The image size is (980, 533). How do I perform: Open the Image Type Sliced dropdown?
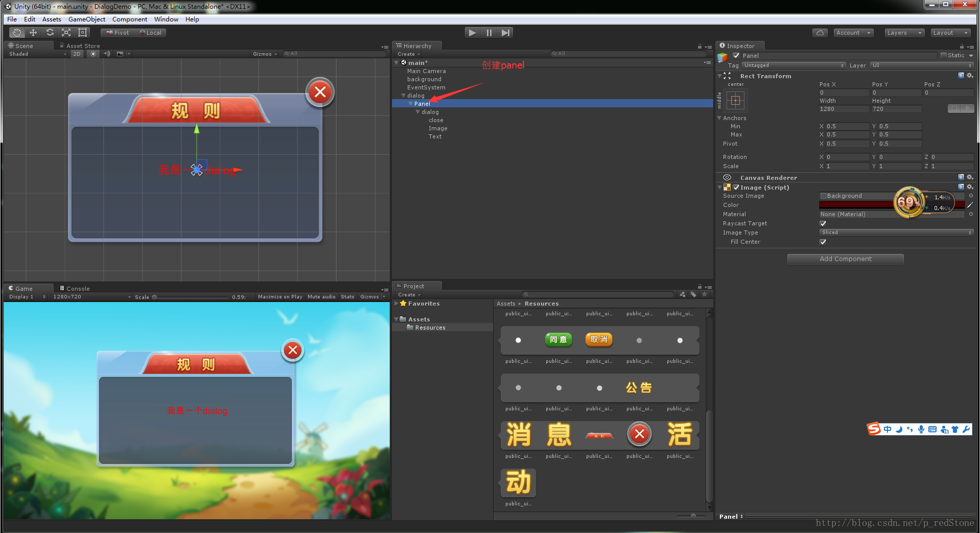tap(896, 233)
